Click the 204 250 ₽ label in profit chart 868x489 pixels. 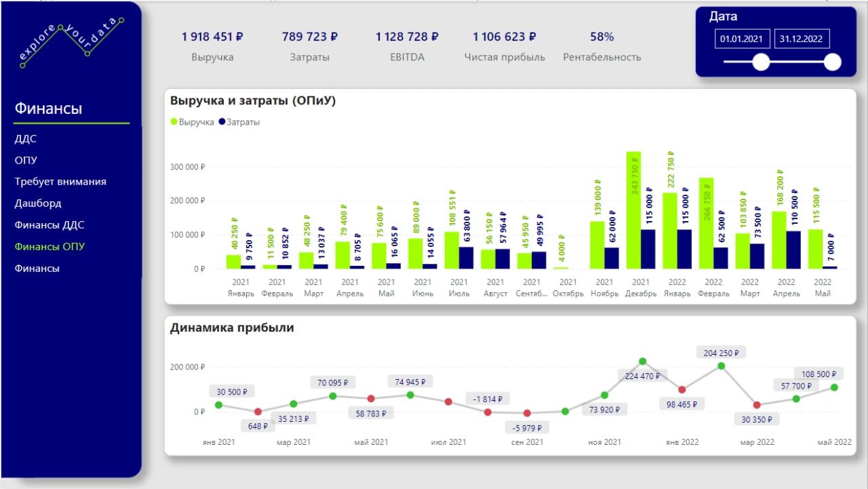[x=720, y=352]
